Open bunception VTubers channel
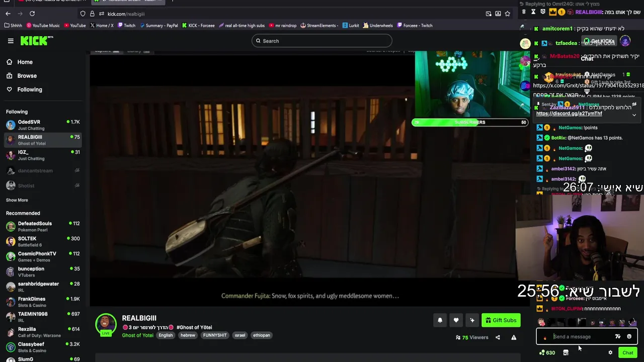This screenshot has height=362, width=644. coord(43,271)
